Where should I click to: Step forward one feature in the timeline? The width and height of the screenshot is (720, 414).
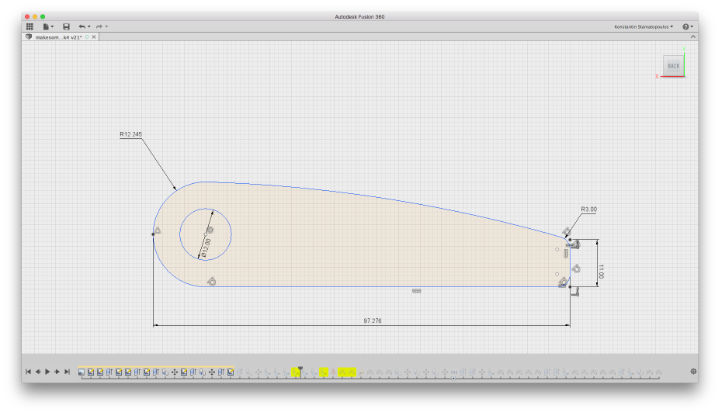[57, 372]
